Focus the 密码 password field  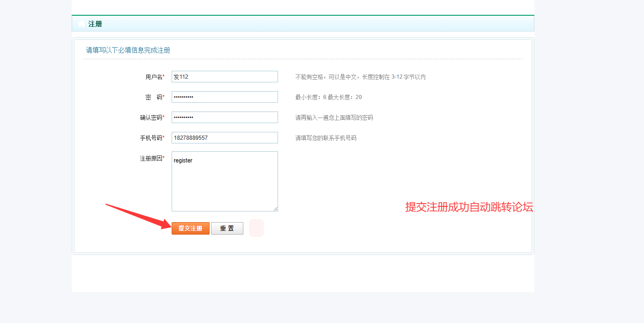[x=225, y=97]
